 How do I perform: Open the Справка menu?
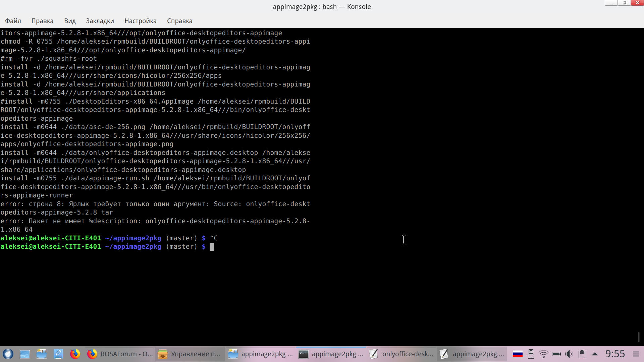coord(179,21)
